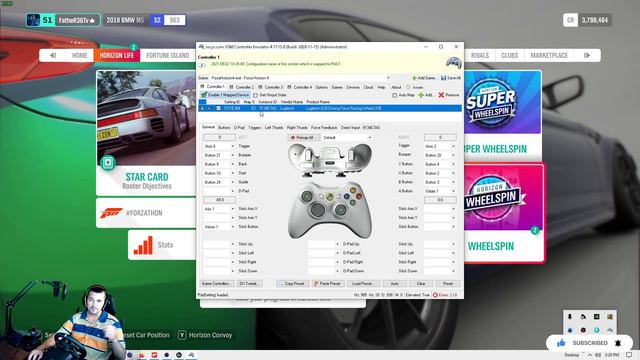The image size is (640, 360).
Task: Open the Guide button mapping dropdown
Action: click(x=233, y=182)
